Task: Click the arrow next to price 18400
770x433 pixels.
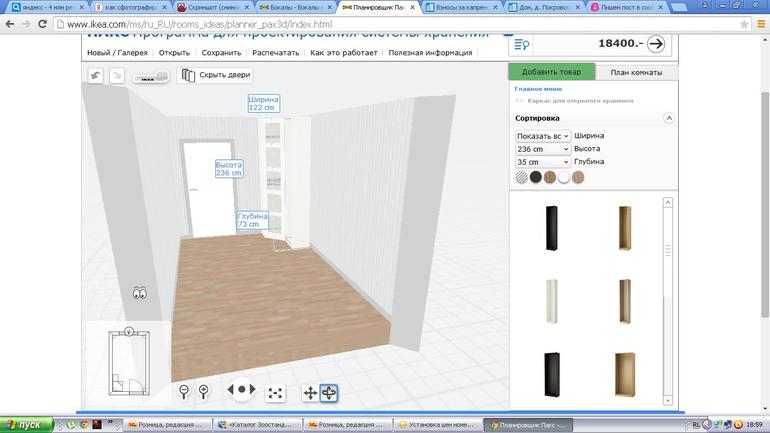Action: [x=655, y=43]
